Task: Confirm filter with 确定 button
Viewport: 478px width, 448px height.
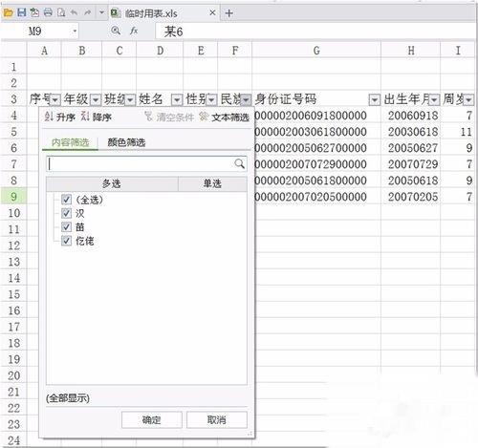Action: point(151,419)
